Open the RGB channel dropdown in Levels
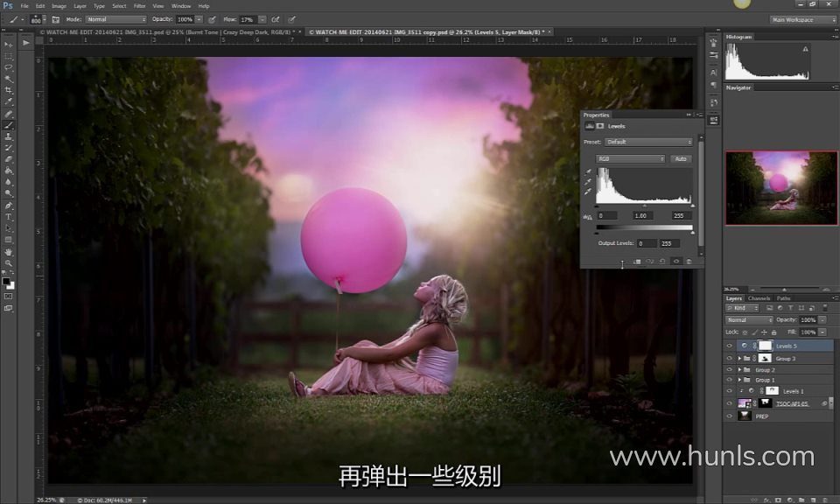 pos(630,159)
